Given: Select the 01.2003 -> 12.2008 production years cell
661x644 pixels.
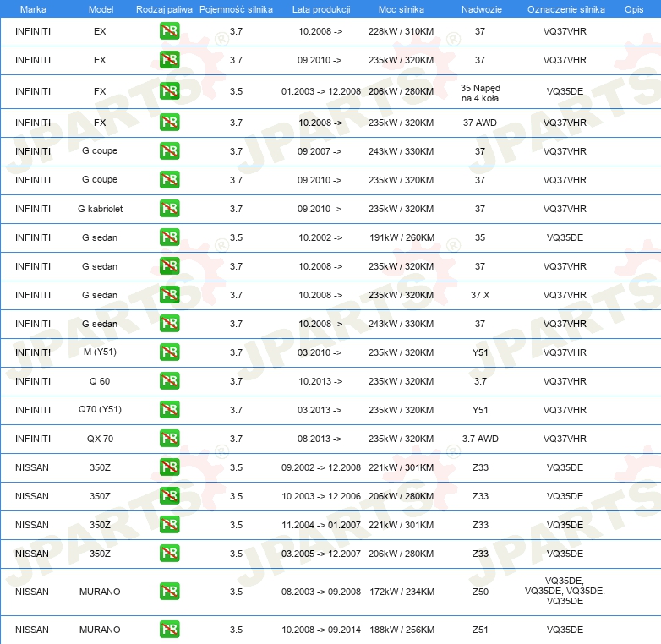Looking at the screenshot, I should click(x=321, y=91).
